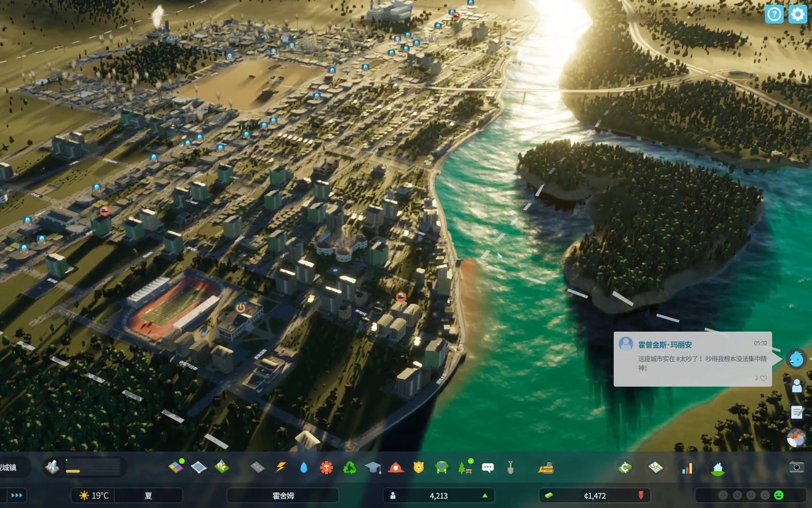The width and height of the screenshot is (812, 508).
Task: Click the 19°C weather display
Action: pyautogui.click(x=94, y=495)
